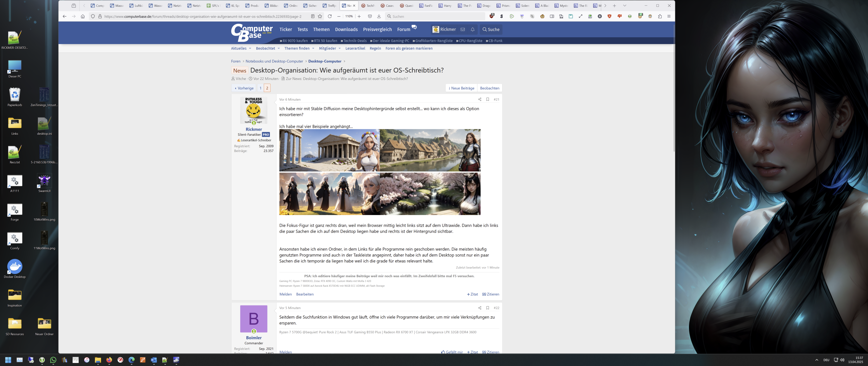The height and width of the screenshot is (366, 868).
Task: Bookmark post #22 with the bookmark icon
Action: 488,308
